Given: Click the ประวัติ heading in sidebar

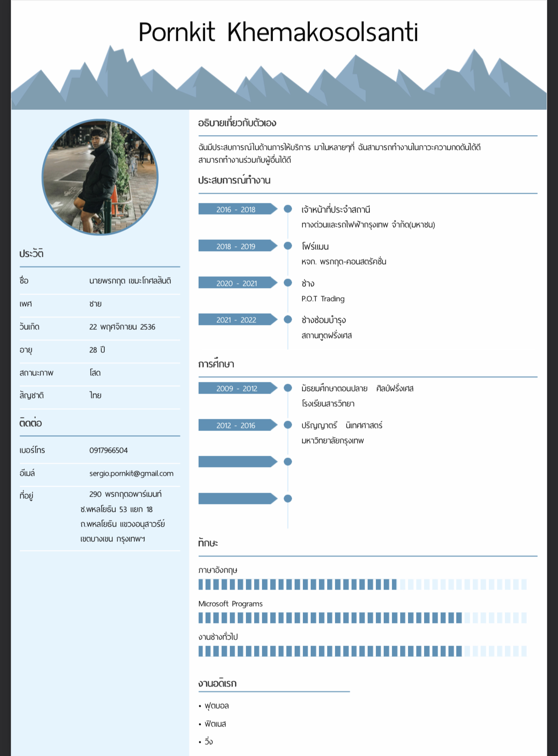Looking at the screenshot, I should [x=31, y=254].
